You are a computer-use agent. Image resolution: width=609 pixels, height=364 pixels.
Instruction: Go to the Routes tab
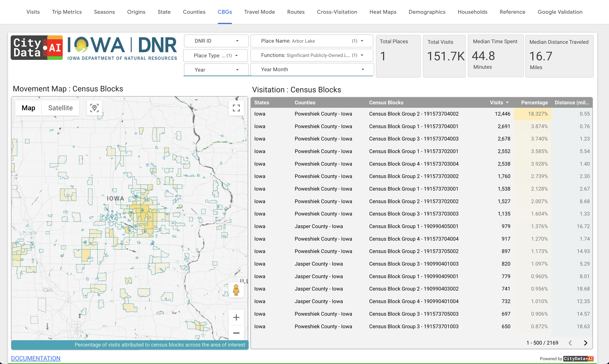[x=296, y=12]
